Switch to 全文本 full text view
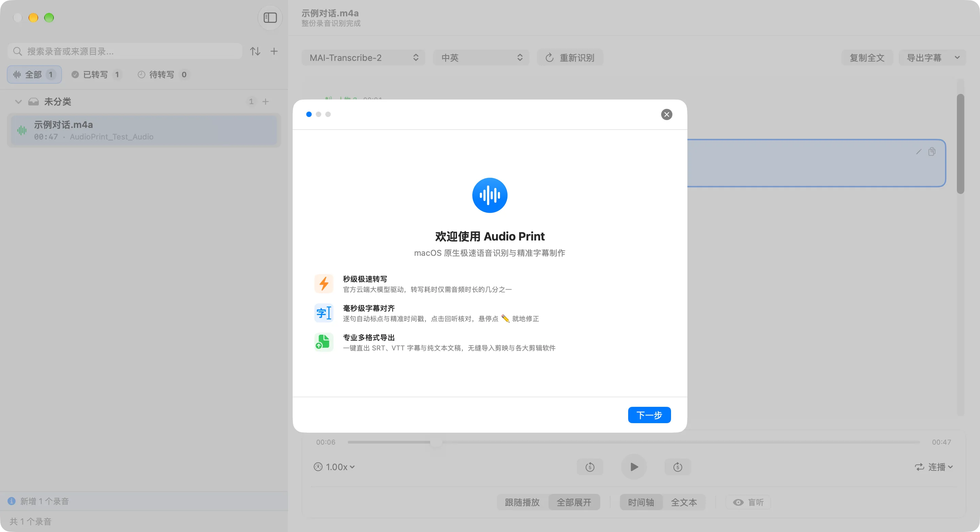This screenshot has height=532, width=980. (684, 502)
